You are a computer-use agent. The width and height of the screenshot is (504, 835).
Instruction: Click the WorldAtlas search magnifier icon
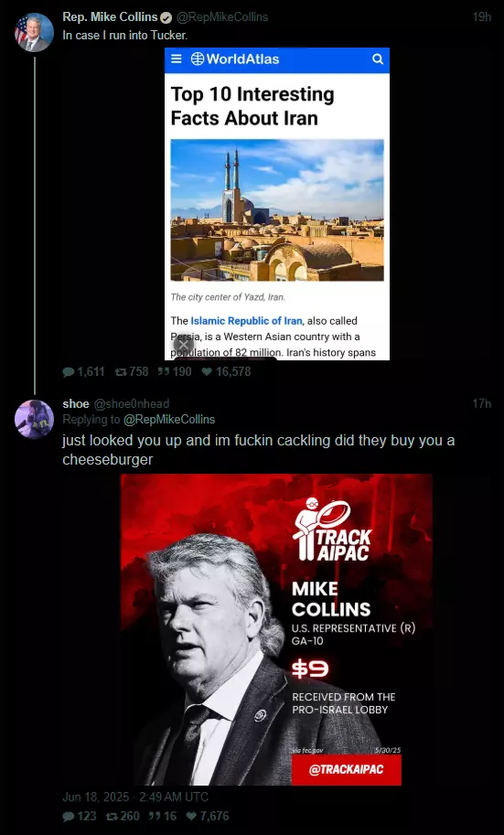tap(378, 59)
